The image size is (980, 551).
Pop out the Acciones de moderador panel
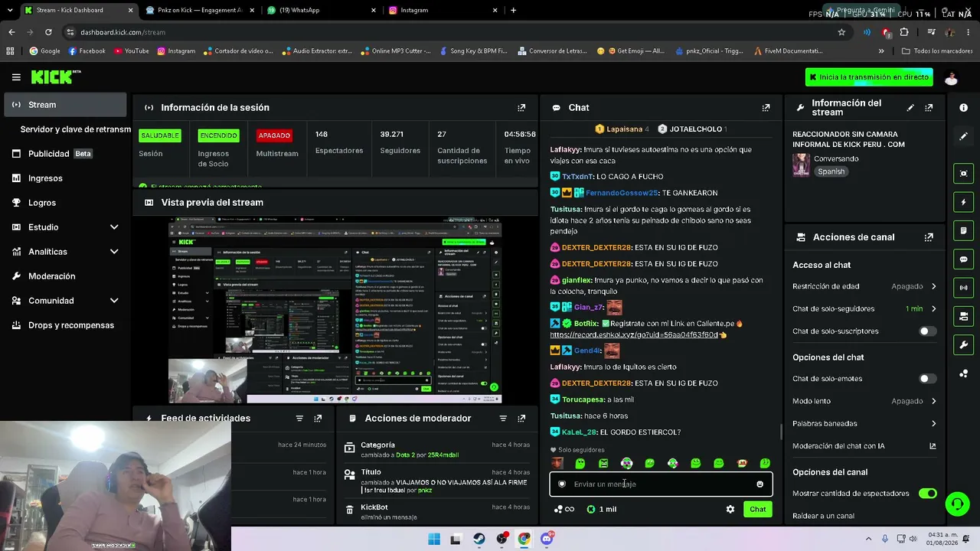click(521, 419)
